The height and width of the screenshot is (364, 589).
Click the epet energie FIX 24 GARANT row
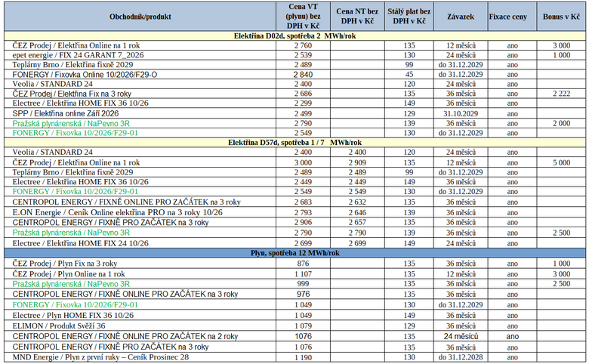click(x=294, y=55)
